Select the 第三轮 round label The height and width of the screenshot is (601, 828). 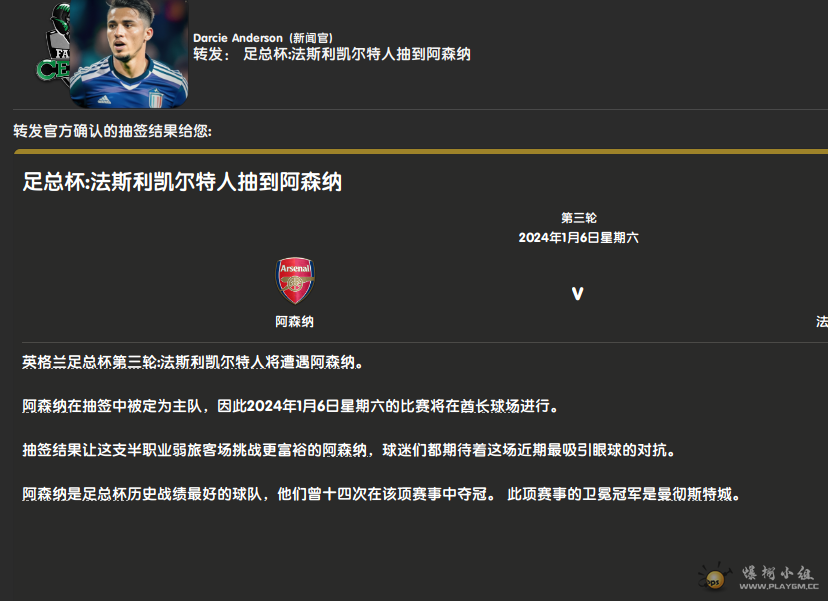coord(578,218)
